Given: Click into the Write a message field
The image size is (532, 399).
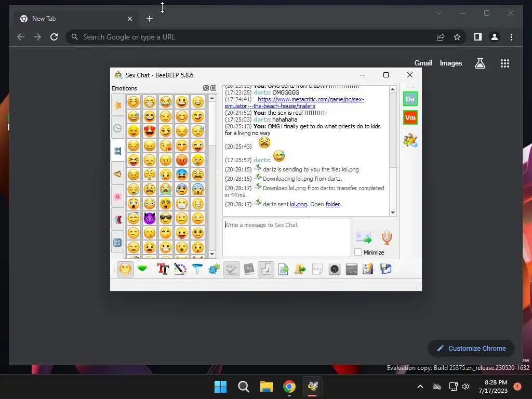Looking at the screenshot, I should point(287,238).
